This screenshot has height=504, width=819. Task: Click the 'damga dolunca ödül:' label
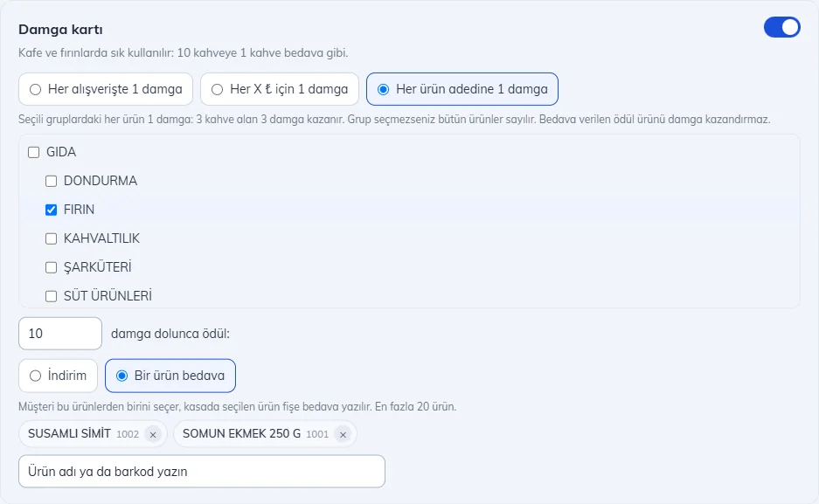(x=170, y=334)
